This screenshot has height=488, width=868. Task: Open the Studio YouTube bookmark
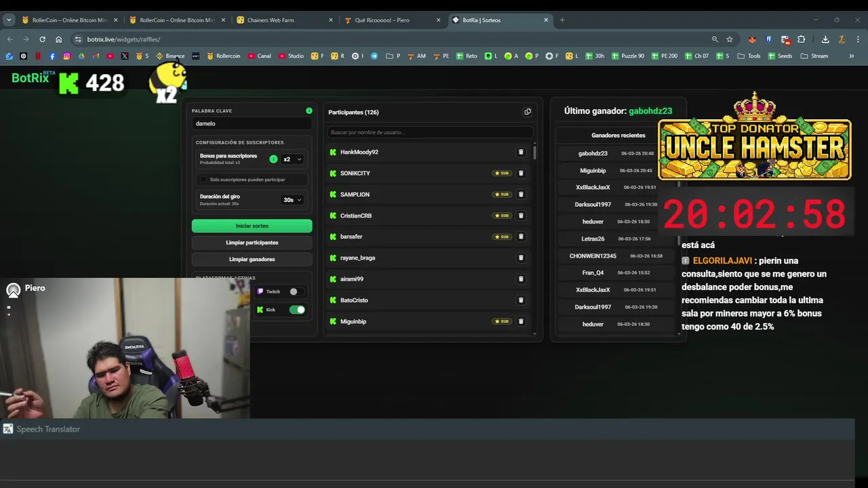click(x=291, y=56)
